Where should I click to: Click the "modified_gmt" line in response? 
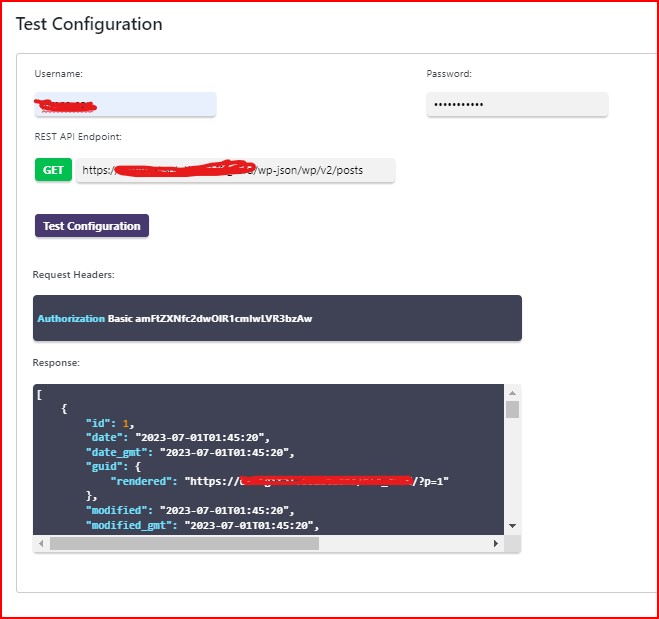point(202,525)
